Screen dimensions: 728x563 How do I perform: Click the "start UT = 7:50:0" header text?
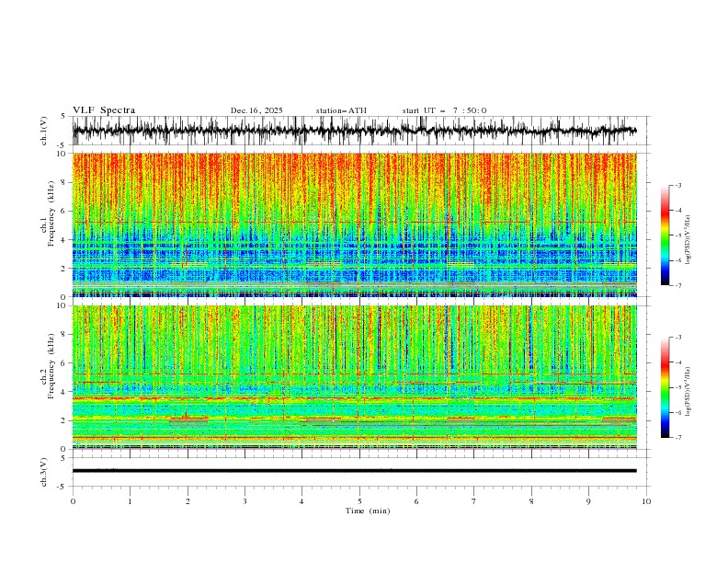click(x=444, y=110)
